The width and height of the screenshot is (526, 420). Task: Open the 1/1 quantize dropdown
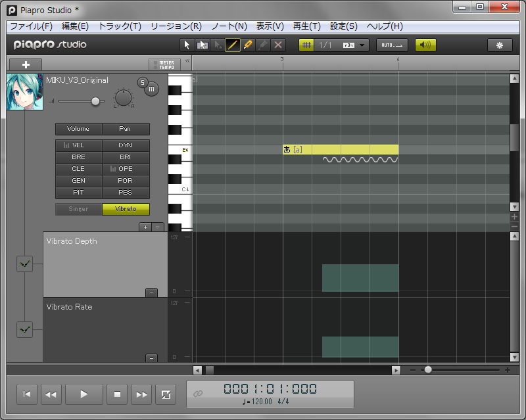click(341, 45)
